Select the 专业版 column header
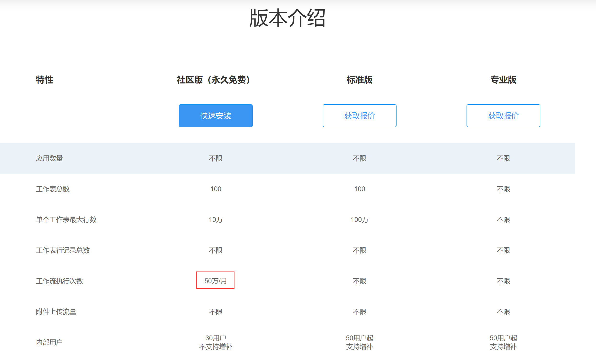 pyautogui.click(x=503, y=80)
